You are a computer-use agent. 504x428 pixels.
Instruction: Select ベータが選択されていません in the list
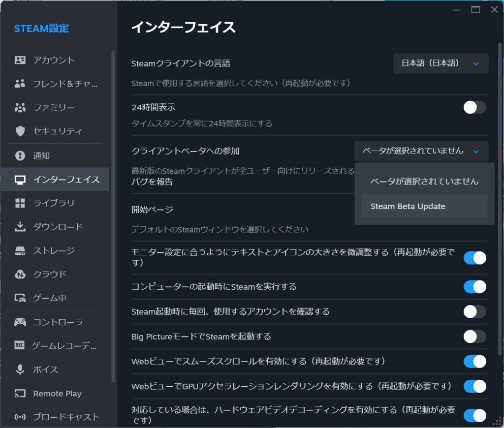tap(424, 181)
